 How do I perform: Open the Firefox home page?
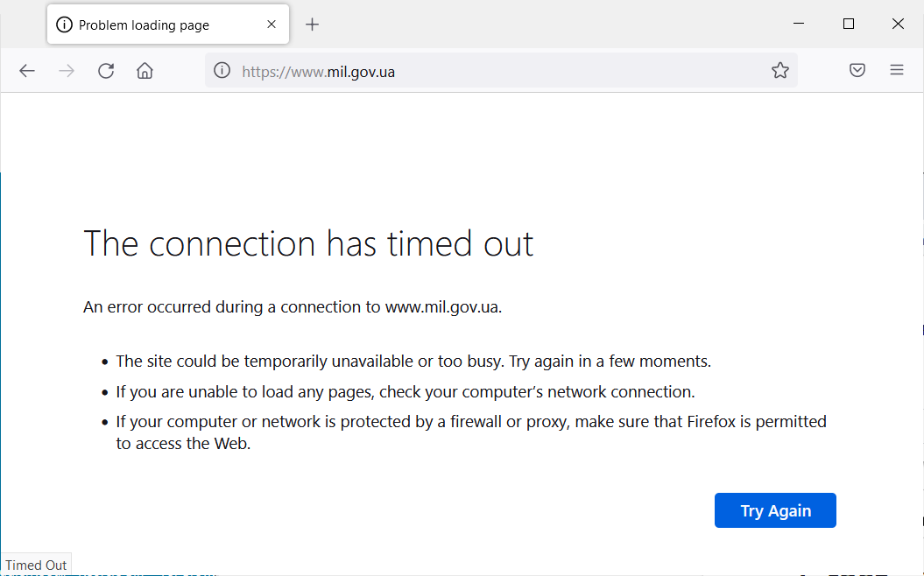pyautogui.click(x=145, y=71)
